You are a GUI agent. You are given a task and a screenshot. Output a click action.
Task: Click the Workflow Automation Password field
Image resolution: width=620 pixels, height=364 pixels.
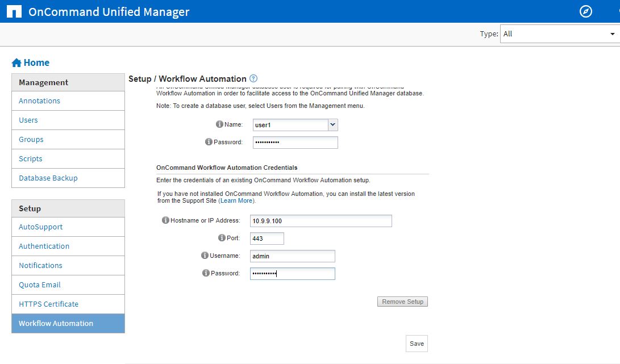(292, 273)
